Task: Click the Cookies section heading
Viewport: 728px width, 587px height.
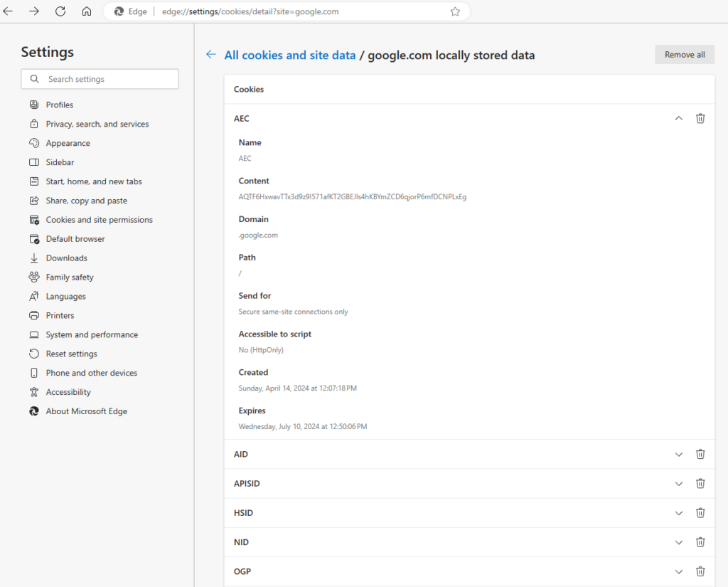Action: (x=249, y=89)
